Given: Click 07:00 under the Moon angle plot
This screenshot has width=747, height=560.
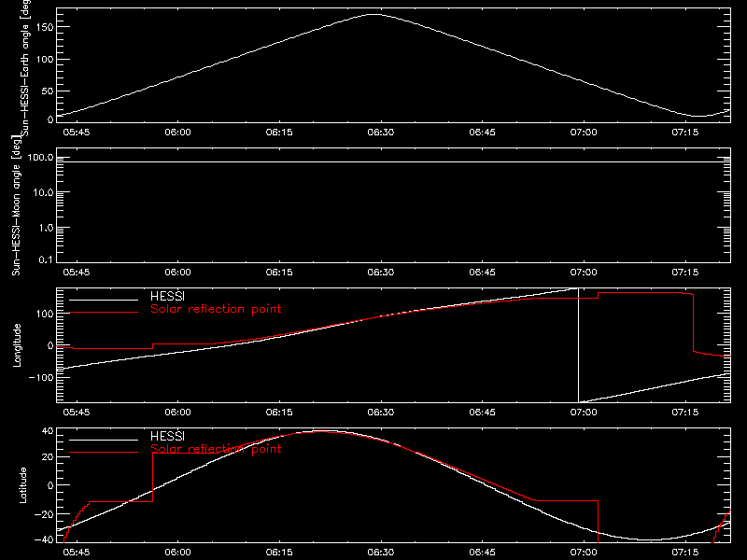Looking at the screenshot, I should click(x=584, y=272).
